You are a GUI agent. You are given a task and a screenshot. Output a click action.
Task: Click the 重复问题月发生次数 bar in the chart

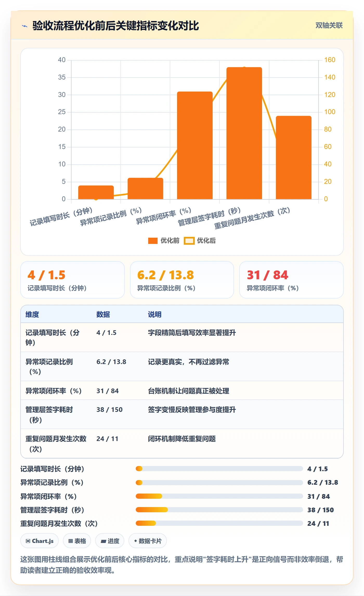294,158
